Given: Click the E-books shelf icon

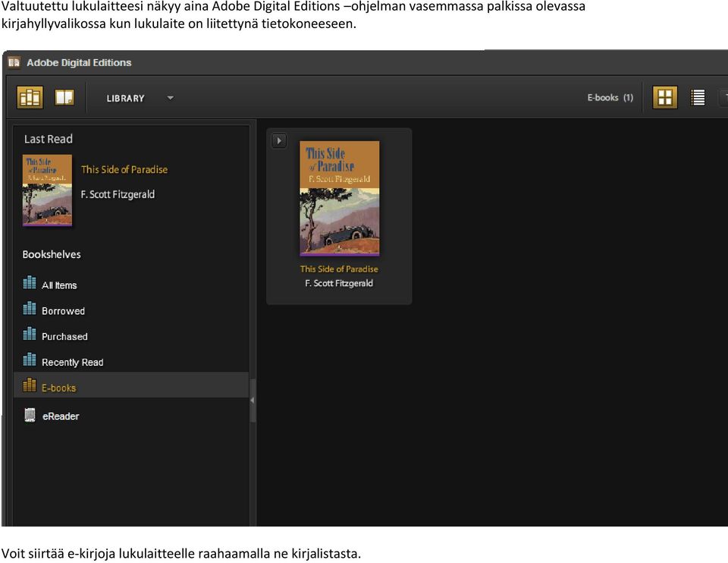Looking at the screenshot, I should (x=30, y=385).
